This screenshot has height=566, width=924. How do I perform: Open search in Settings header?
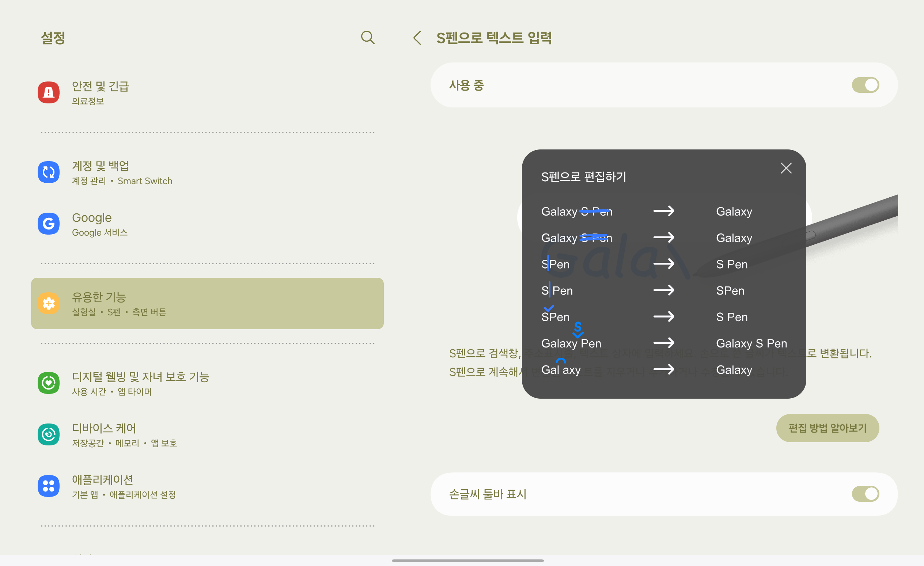pos(367,38)
